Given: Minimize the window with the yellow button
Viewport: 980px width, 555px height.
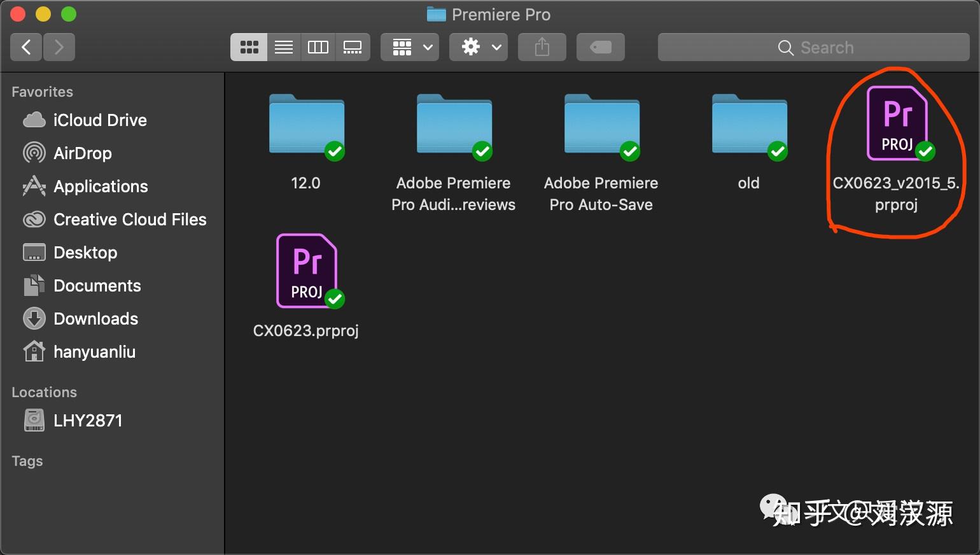Looking at the screenshot, I should point(43,13).
